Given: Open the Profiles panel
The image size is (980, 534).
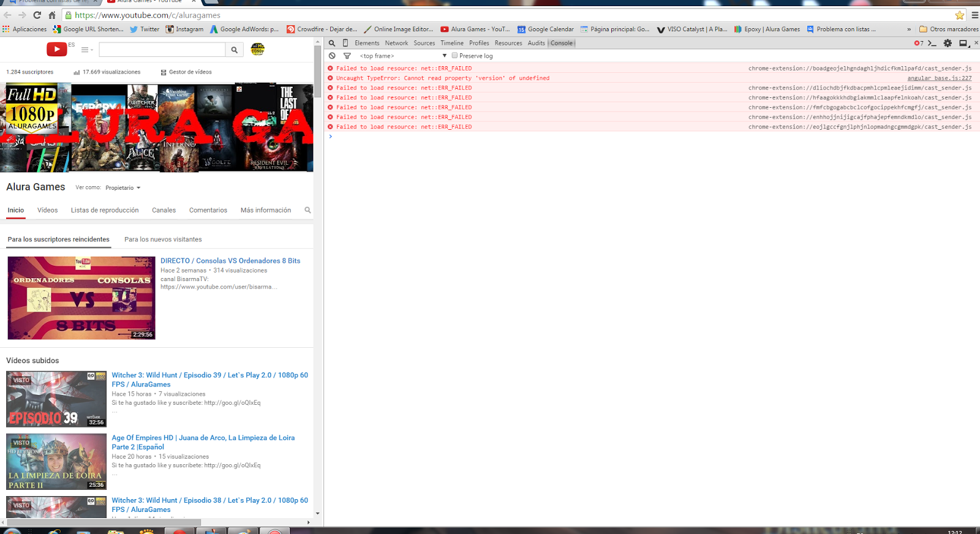Looking at the screenshot, I should tap(479, 43).
